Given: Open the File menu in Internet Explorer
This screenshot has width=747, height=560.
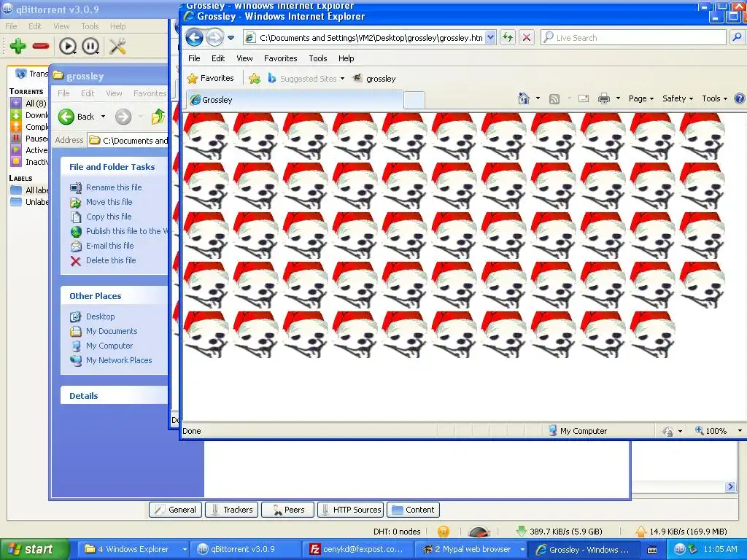Looking at the screenshot, I should [x=194, y=58].
